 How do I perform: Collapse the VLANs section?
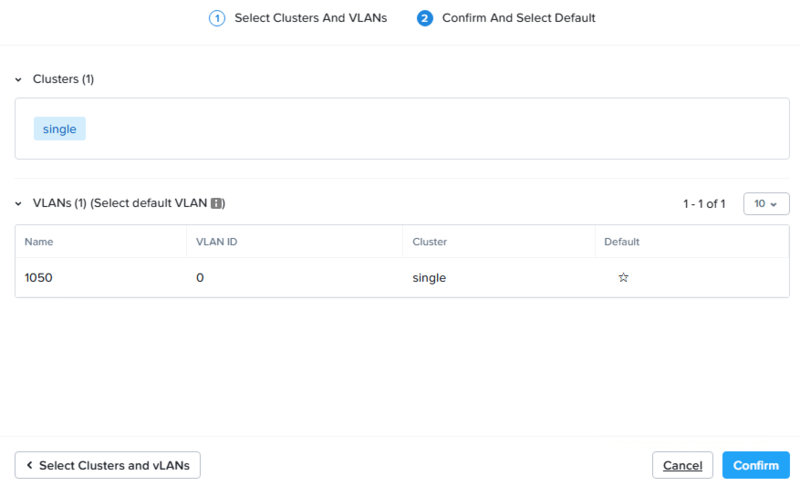(18, 203)
